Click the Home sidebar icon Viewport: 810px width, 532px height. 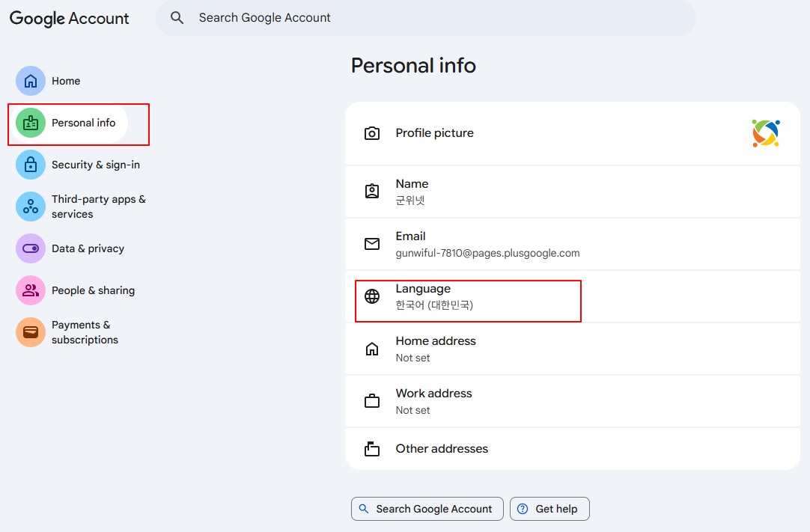tap(31, 81)
